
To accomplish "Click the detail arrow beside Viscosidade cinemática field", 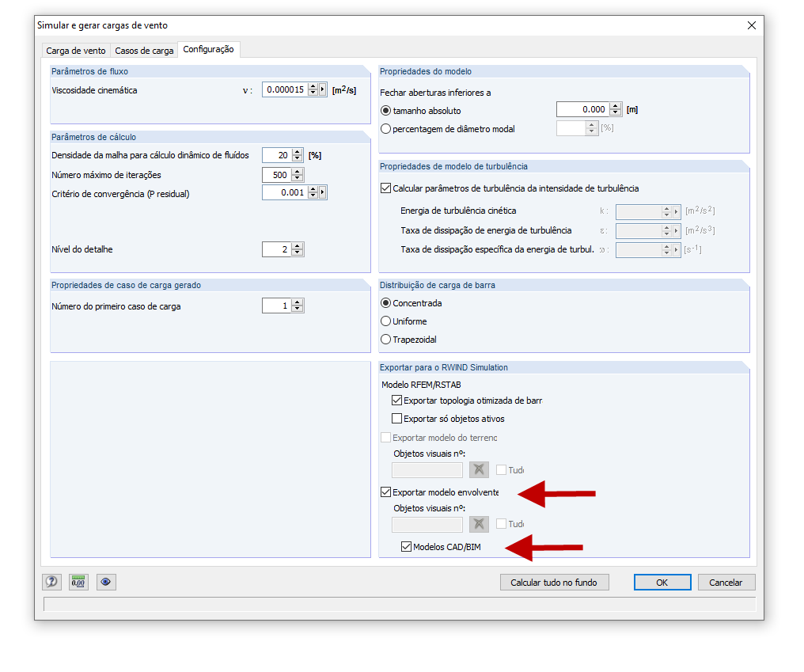I will coord(324,89).
